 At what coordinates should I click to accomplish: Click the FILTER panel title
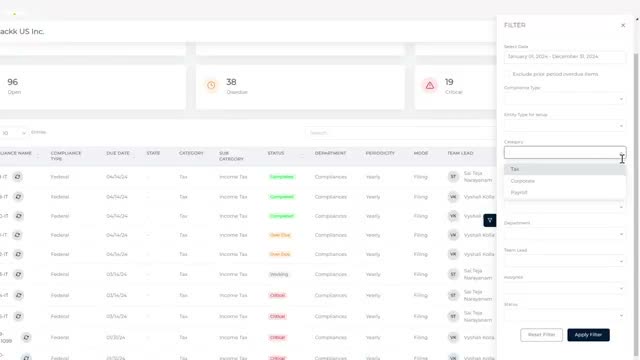tap(515, 25)
